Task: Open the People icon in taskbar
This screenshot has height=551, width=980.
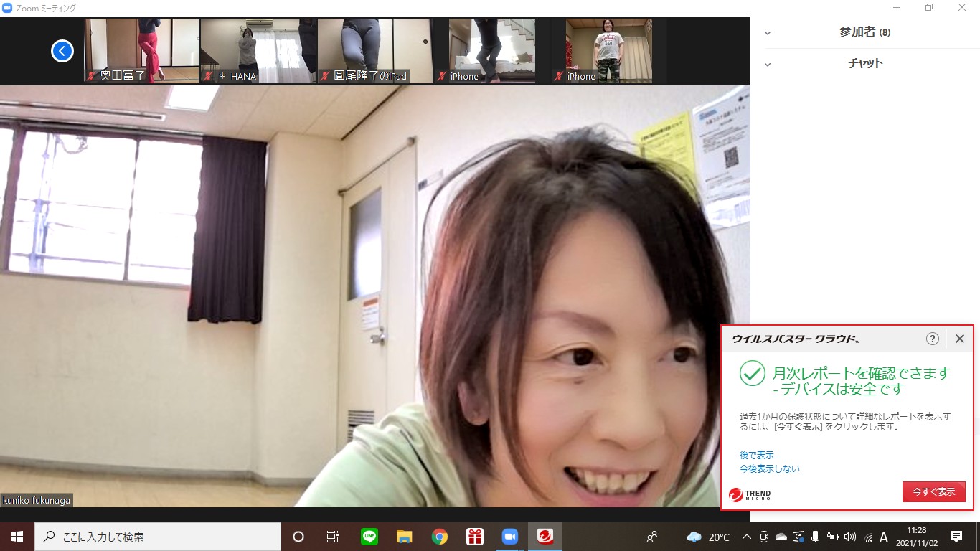Action: click(x=652, y=537)
